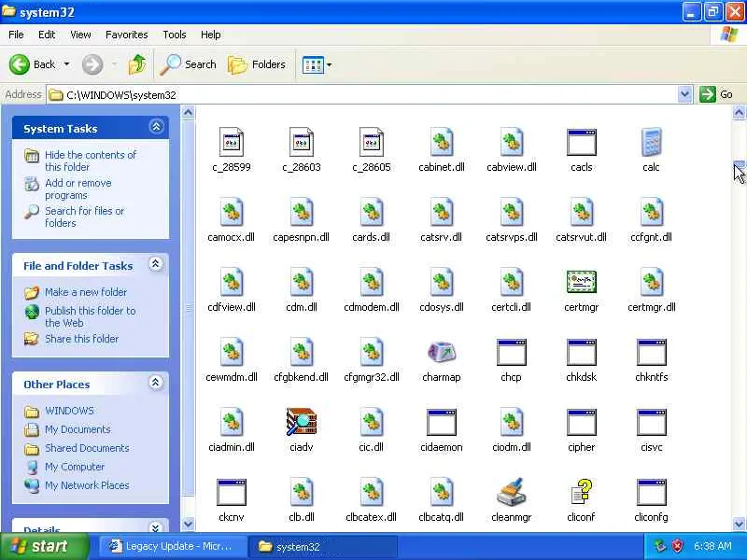Image resolution: width=747 pixels, height=560 pixels.
Task: Switch to Legacy Update taskbar window
Action: (173, 546)
